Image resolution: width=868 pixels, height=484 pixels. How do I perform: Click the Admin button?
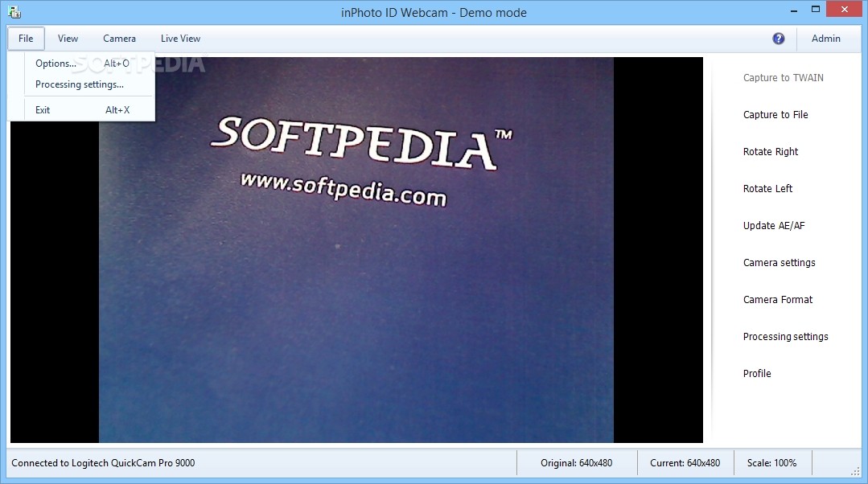pyautogui.click(x=825, y=38)
